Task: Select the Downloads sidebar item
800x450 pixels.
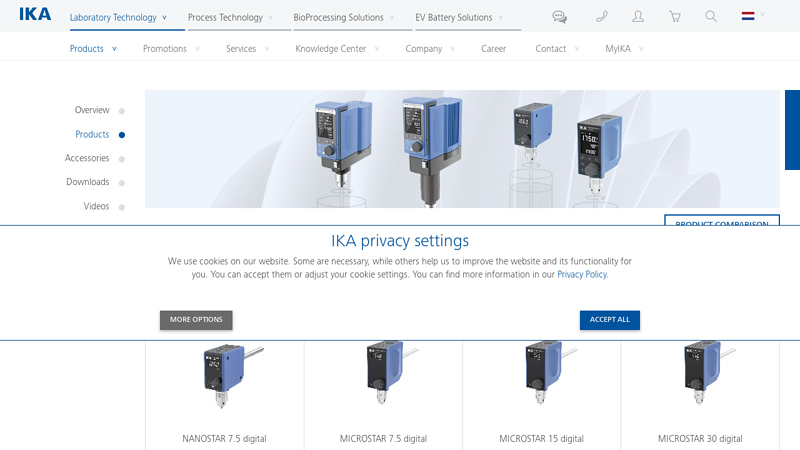Action: pos(87,182)
